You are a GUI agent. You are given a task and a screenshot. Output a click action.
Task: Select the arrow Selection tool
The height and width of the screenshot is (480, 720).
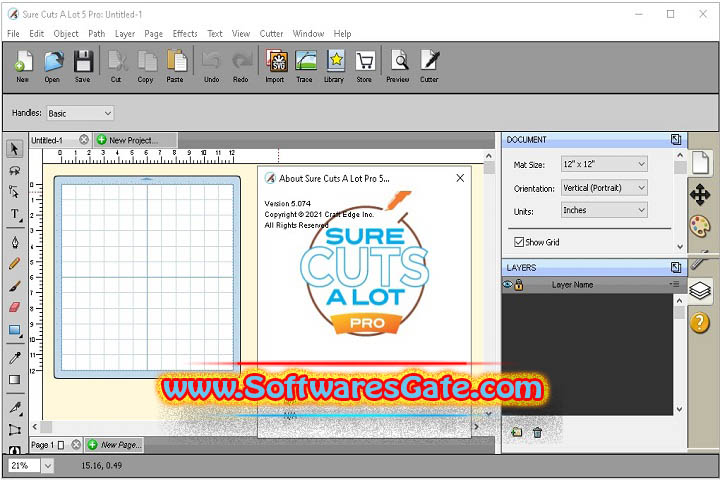[x=14, y=149]
